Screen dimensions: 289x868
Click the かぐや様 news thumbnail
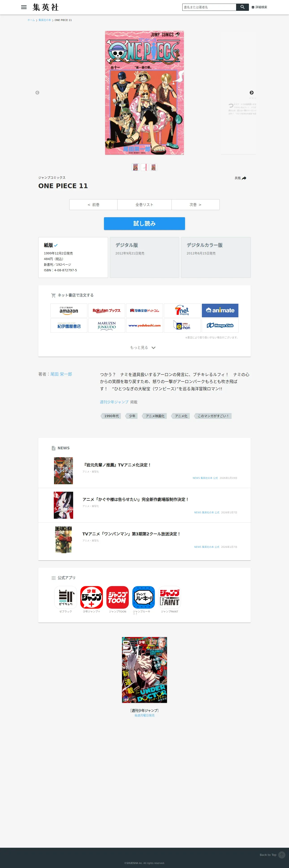(64, 505)
